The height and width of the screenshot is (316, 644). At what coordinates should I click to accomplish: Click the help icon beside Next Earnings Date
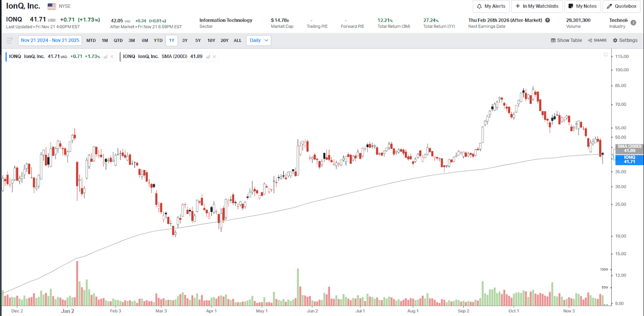tap(547, 20)
